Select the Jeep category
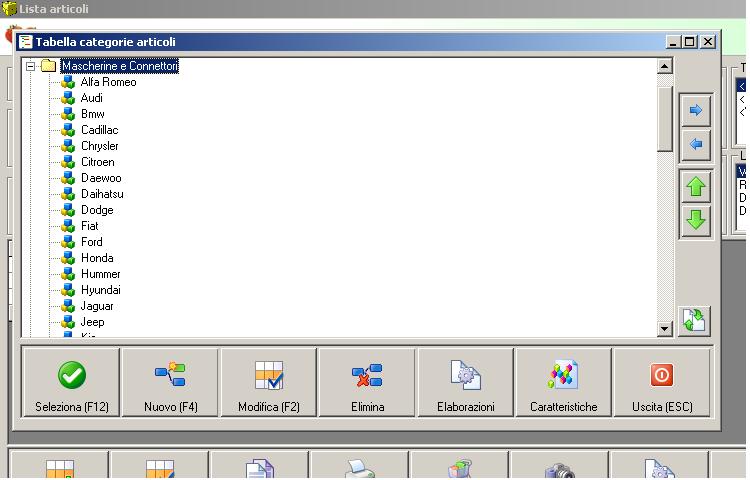 [92, 322]
